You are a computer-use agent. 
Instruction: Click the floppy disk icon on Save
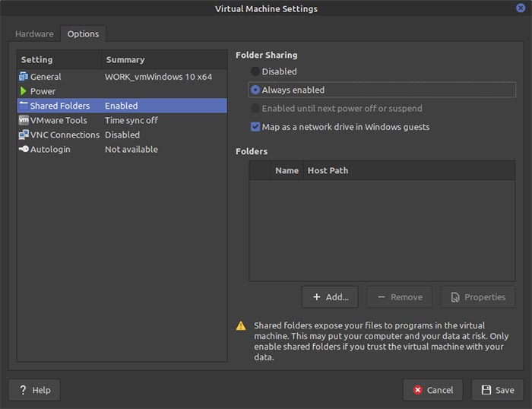point(486,390)
